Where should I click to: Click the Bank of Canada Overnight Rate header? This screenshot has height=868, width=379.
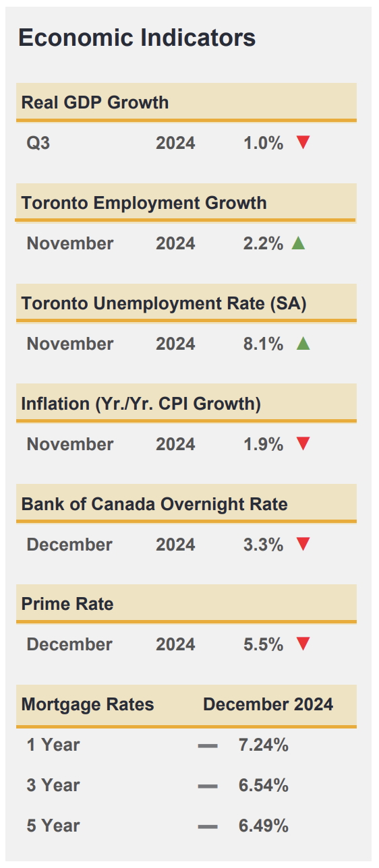[x=186, y=504]
